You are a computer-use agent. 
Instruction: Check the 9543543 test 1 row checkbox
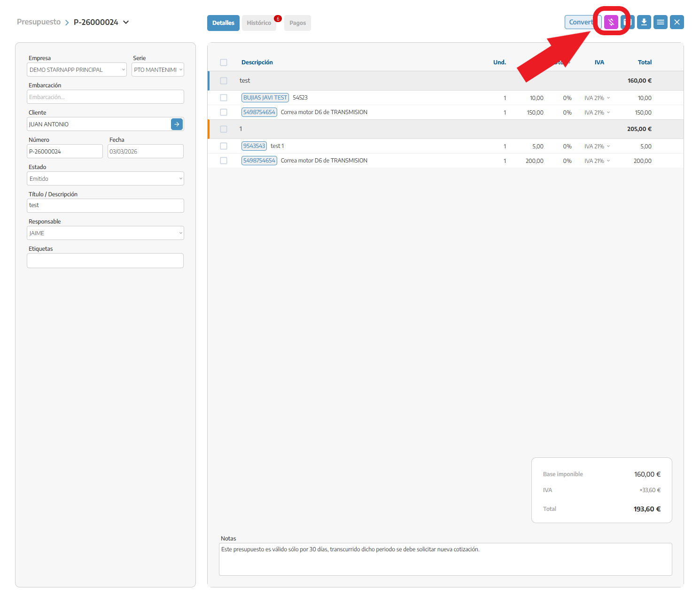pos(224,146)
